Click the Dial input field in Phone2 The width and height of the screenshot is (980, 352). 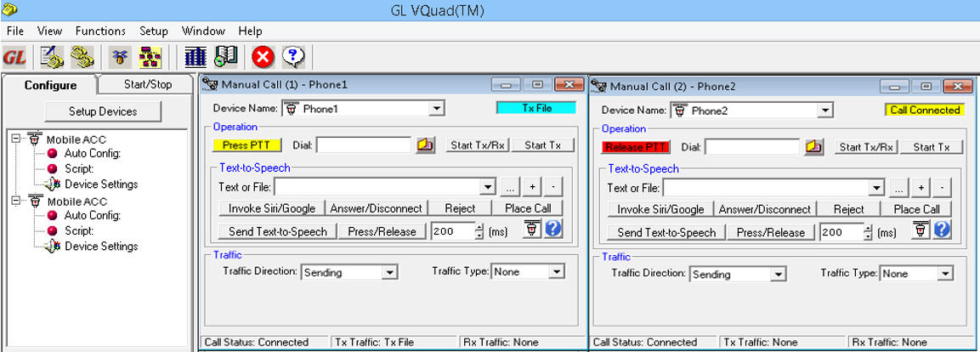click(x=752, y=147)
